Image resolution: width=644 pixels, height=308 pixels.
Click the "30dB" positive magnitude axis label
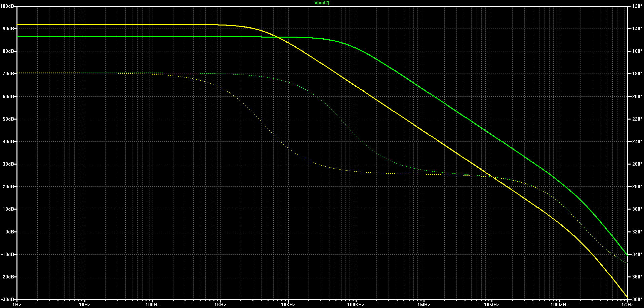8,164
